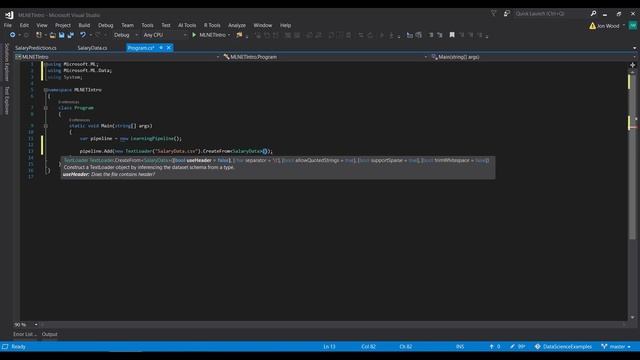Screen dimensions: 640x360
Task: Click the Save file icon
Action: pos(61,35)
